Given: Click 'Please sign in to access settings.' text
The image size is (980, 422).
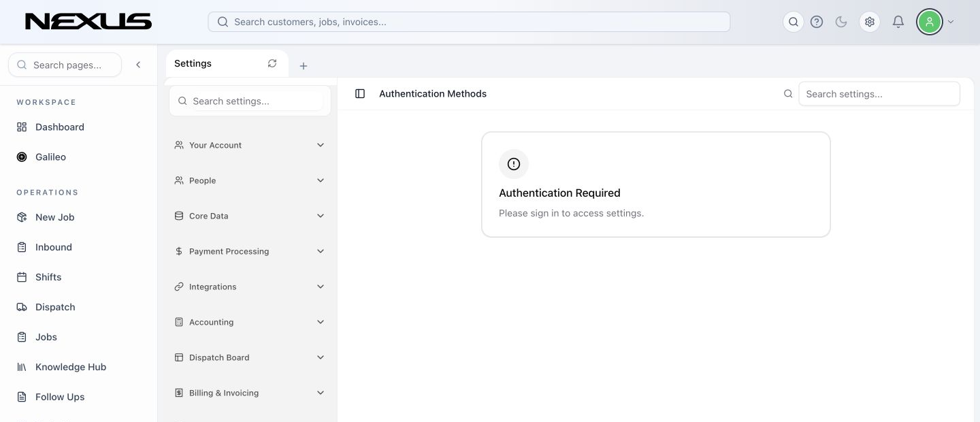Looking at the screenshot, I should [x=571, y=213].
